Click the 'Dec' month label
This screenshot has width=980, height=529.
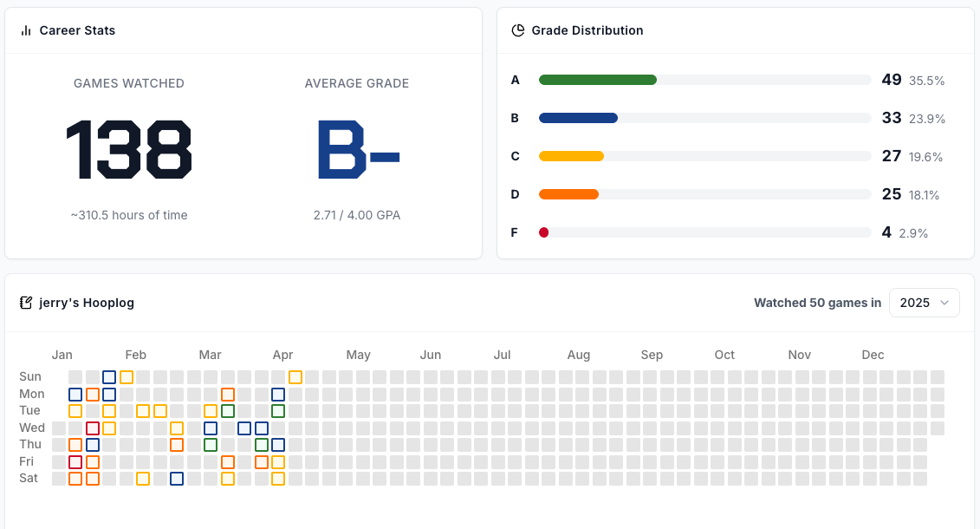(x=873, y=356)
